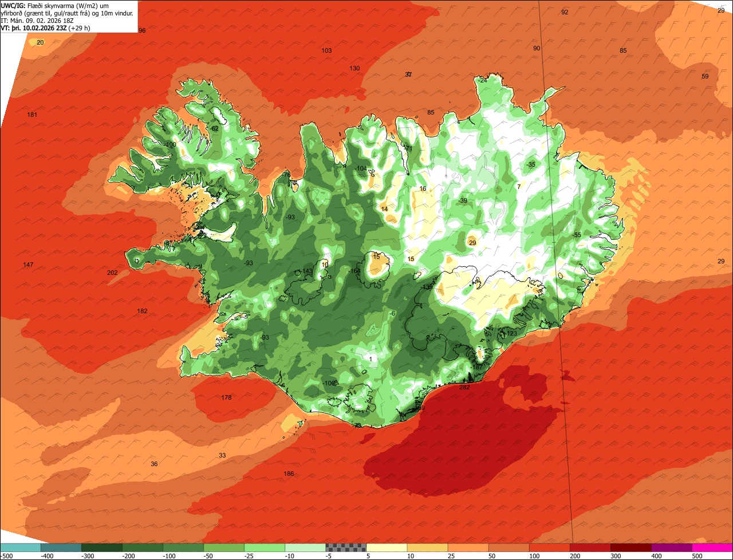Click the (+29 h) forecast offset text
The height and width of the screenshot is (560, 733).
pos(80,28)
